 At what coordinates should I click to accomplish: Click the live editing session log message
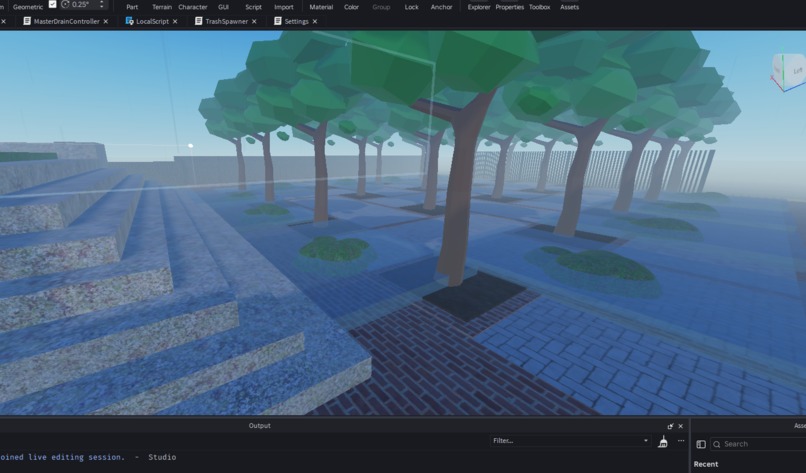pos(87,457)
